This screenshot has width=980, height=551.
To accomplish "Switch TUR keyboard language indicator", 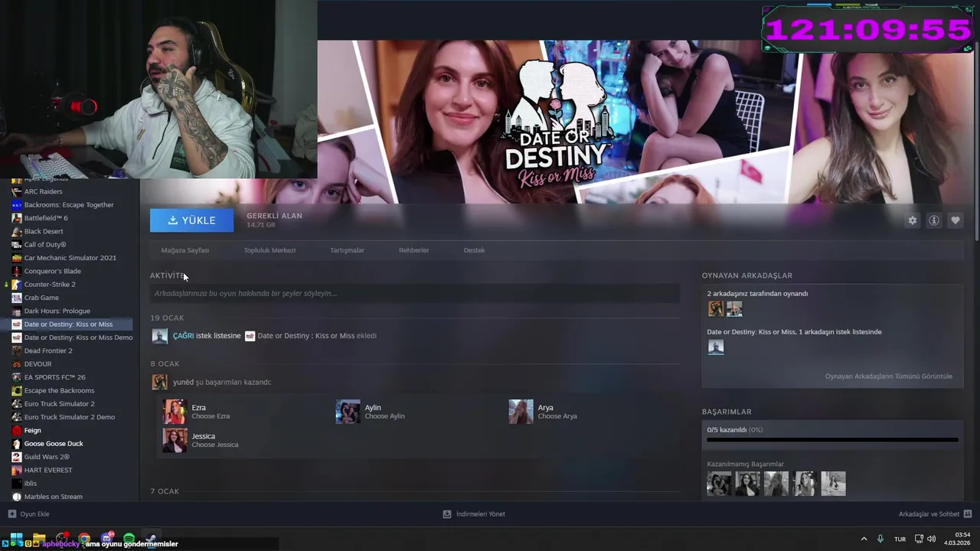I will point(900,539).
